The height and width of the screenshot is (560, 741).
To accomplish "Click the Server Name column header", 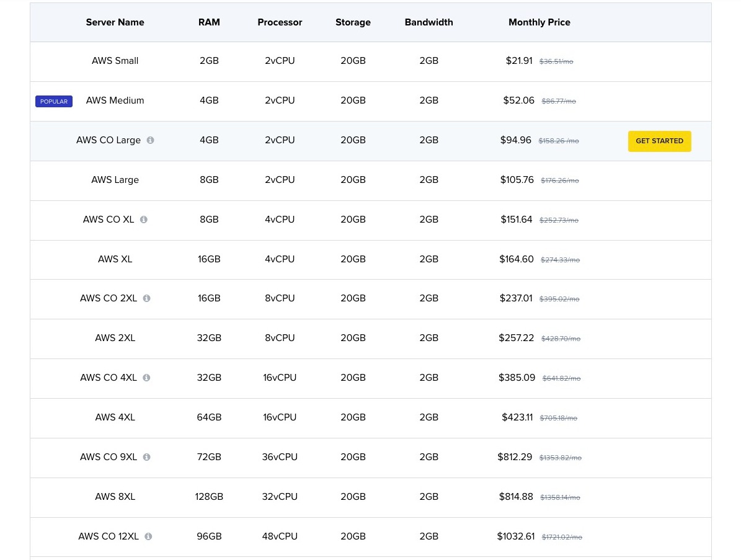I will pos(115,22).
